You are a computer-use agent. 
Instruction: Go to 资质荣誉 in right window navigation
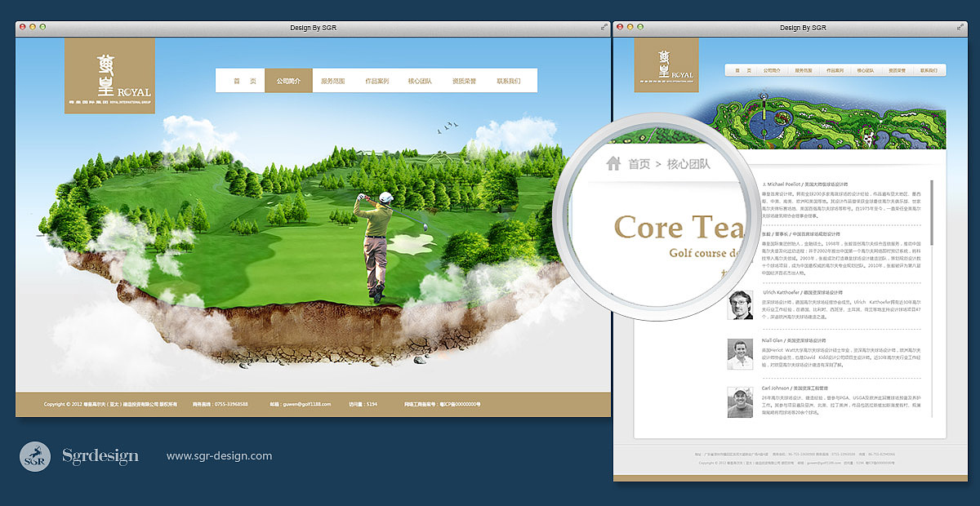point(897,71)
